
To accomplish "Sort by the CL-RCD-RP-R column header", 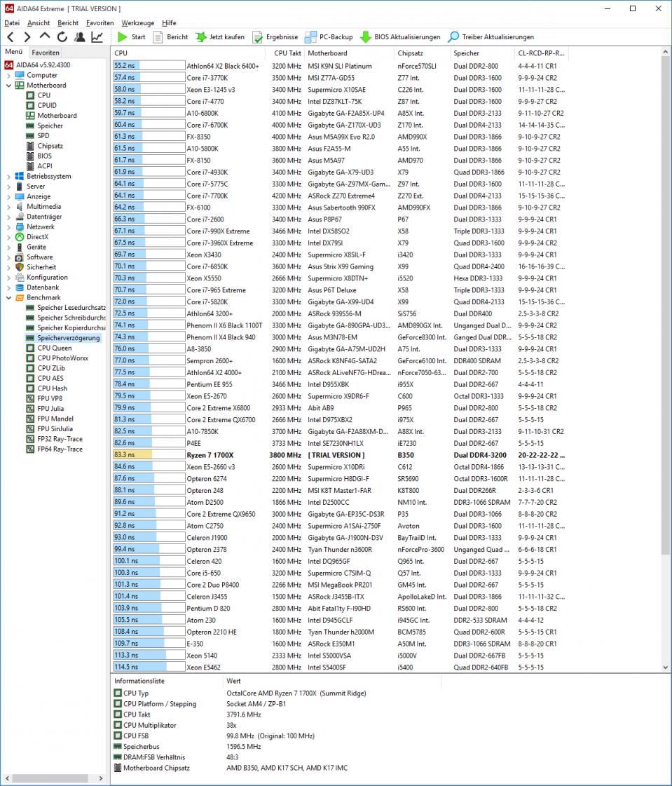I will (542, 53).
